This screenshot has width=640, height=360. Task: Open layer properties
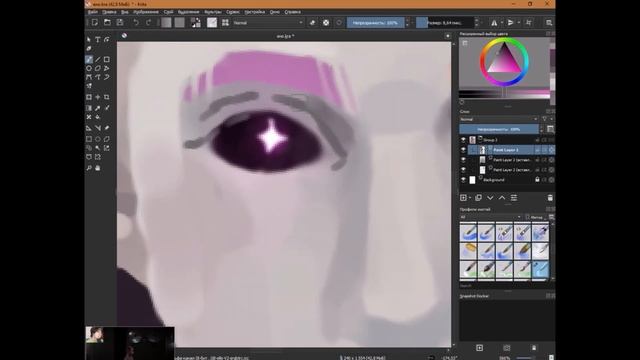(514, 198)
